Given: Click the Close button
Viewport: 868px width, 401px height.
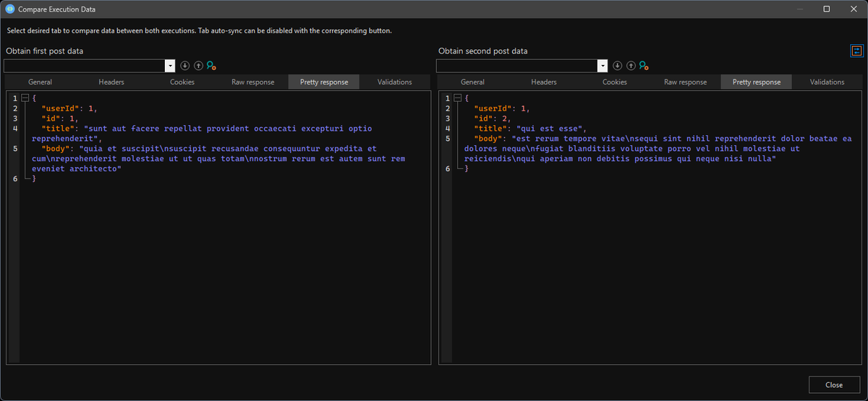Looking at the screenshot, I should pyautogui.click(x=834, y=385).
